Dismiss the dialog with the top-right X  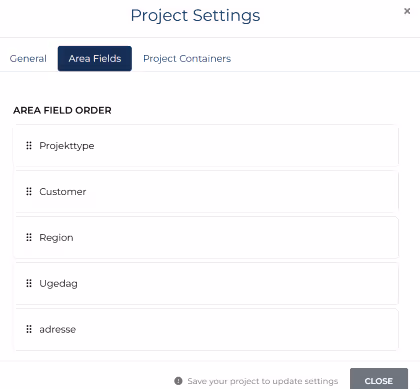407,11
